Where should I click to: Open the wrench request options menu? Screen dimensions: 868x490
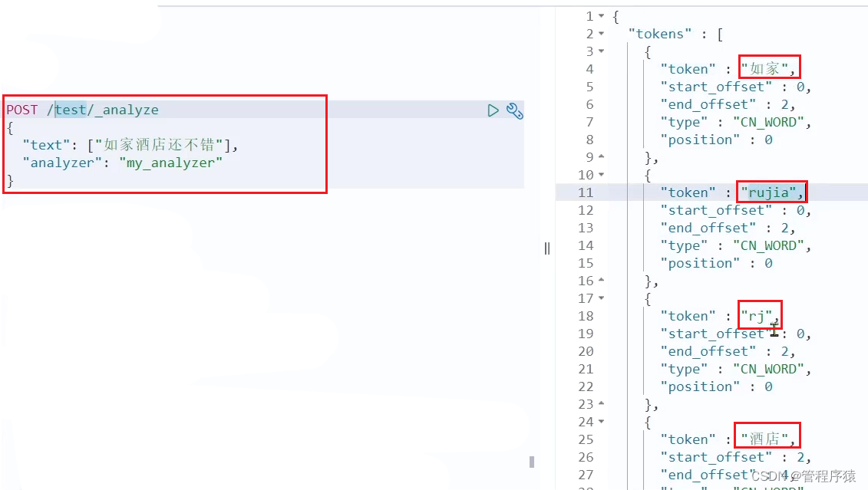pyautogui.click(x=515, y=111)
